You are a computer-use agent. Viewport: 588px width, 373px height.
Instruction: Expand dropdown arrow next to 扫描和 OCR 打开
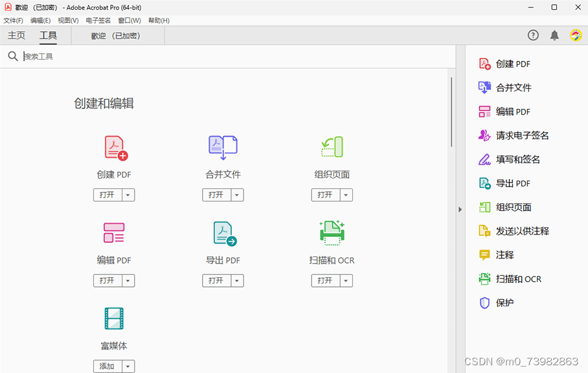tap(346, 281)
